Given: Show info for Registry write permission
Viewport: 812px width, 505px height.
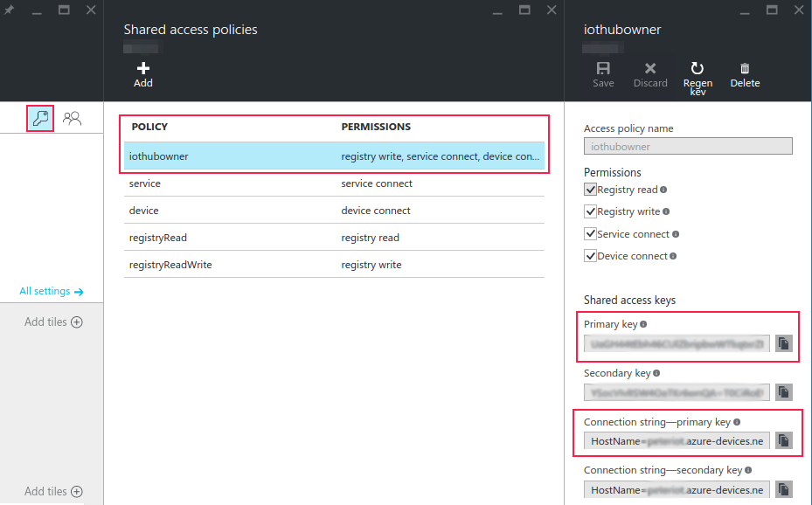Looking at the screenshot, I should pyautogui.click(x=666, y=211).
